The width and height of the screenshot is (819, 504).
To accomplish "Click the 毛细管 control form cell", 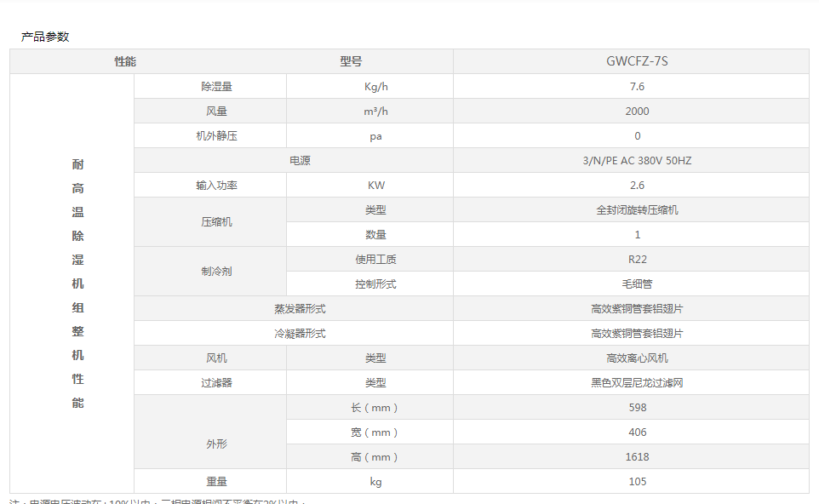I will (x=637, y=283).
